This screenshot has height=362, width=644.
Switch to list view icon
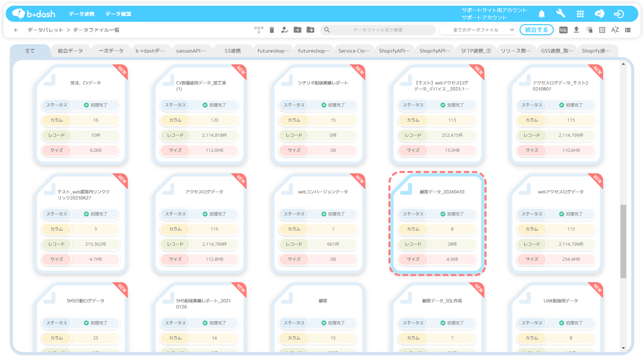coord(628,30)
